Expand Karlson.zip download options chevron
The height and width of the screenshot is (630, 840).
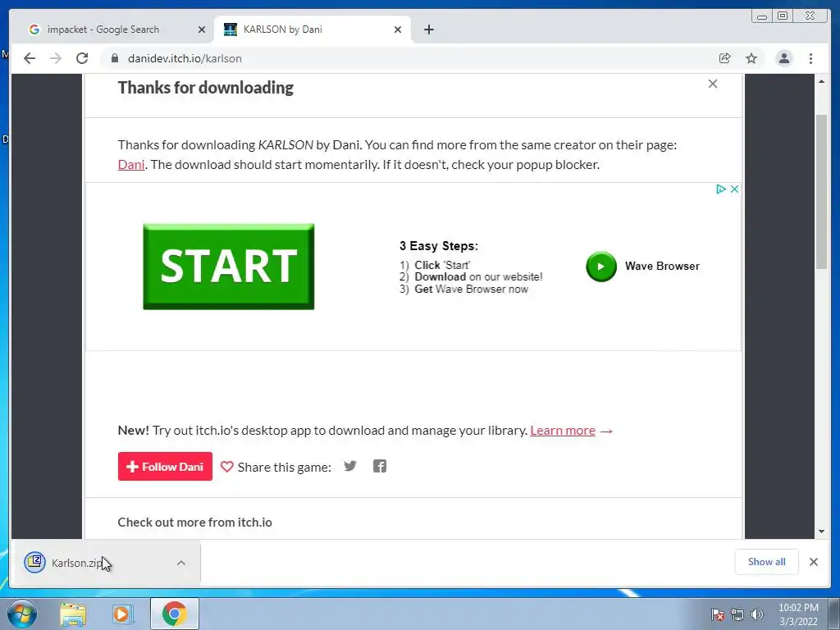coord(181,563)
